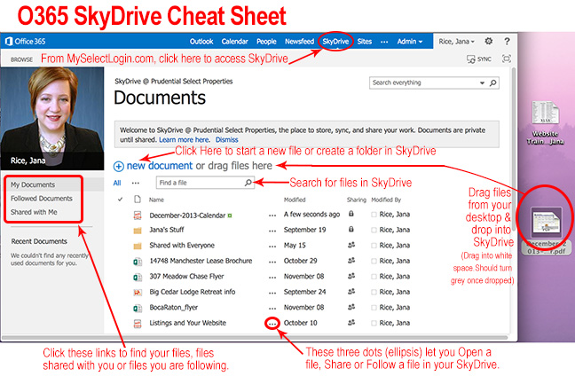Open ellipsis menu for Listings and Your Website
This screenshot has width=575, height=392.
click(272, 325)
